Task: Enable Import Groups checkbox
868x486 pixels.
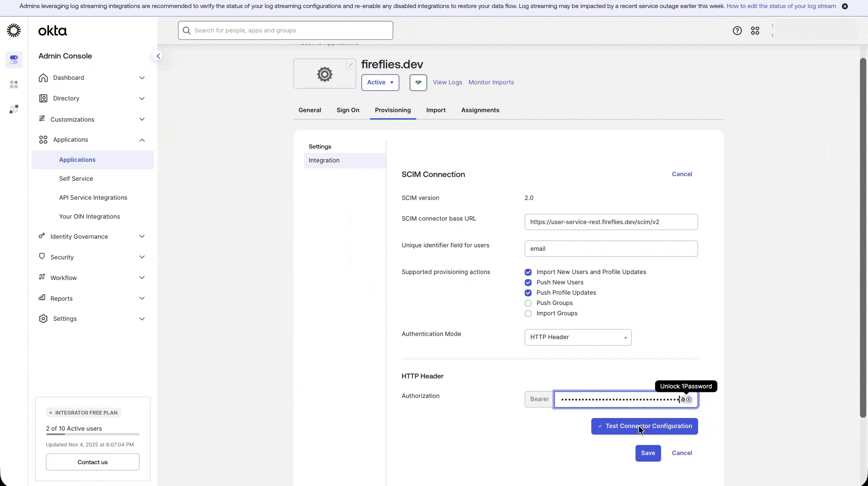Action: click(528, 314)
